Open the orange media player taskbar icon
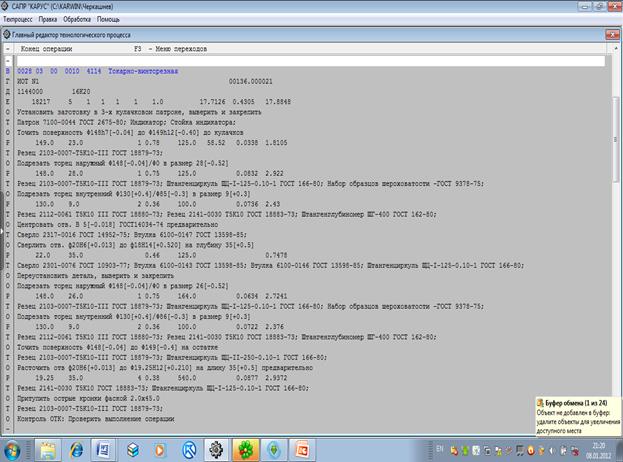The width and height of the screenshot is (623, 462). 160,450
